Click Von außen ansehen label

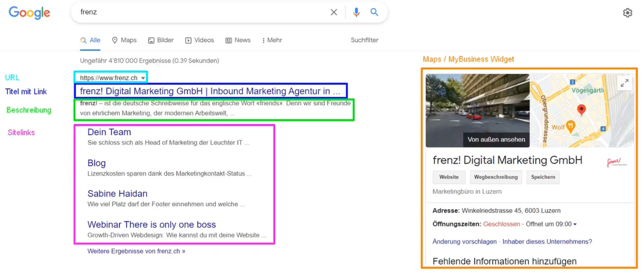coord(496,139)
